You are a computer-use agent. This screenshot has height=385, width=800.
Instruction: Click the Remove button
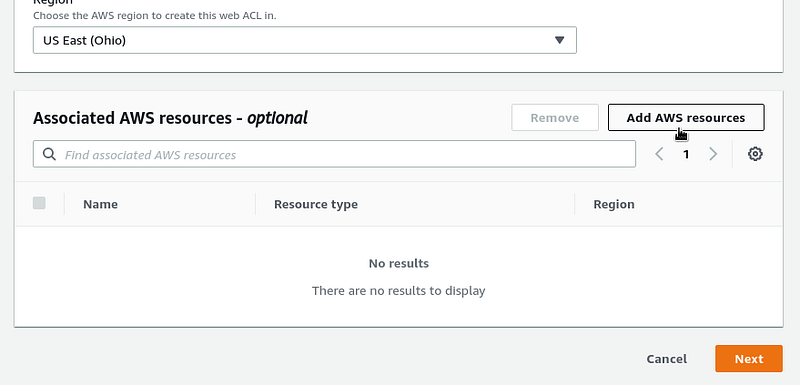click(555, 118)
